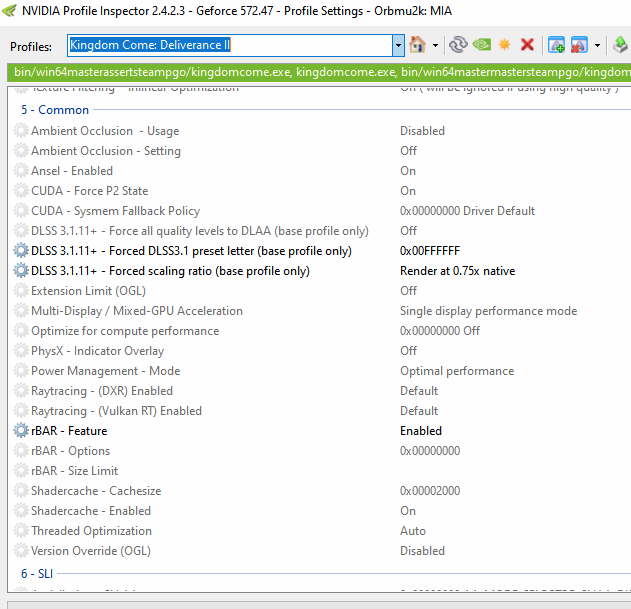The image size is (631, 609).
Task: Click gear icon for PhysX - Indicator Overlay
Action: (x=21, y=351)
